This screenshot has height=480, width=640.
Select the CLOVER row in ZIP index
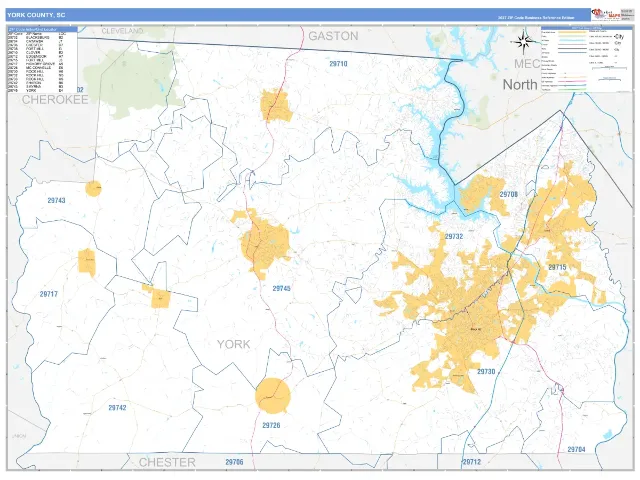pyautogui.click(x=36, y=53)
